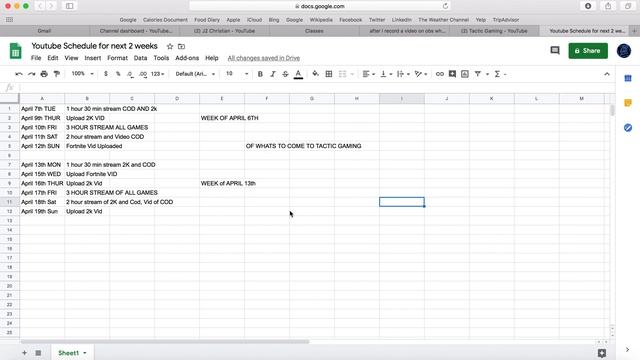Click the Redo icon in toolbar
This screenshot has width=640, height=360.
[x=31, y=74]
